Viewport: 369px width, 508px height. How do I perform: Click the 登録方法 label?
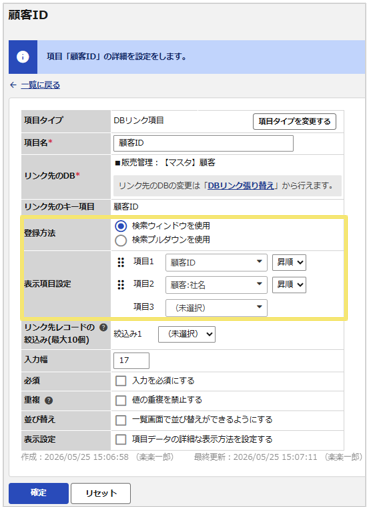40,233
